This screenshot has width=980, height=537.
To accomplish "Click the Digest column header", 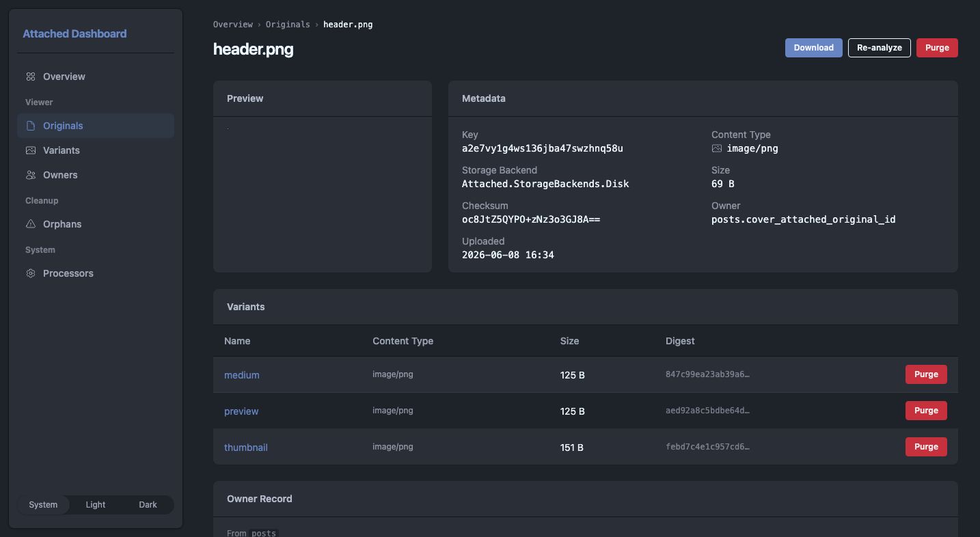I will (680, 341).
